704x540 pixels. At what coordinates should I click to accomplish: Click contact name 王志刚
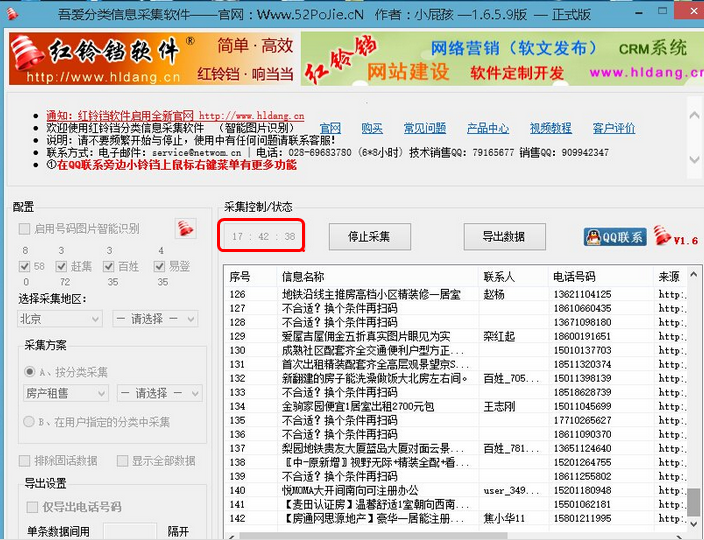click(499, 406)
